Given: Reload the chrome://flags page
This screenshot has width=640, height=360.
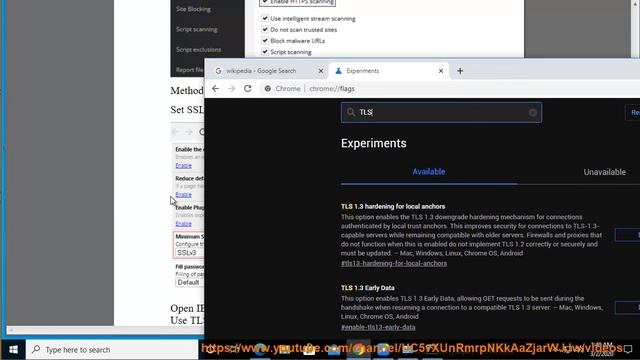Looking at the screenshot, I should tap(247, 89).
